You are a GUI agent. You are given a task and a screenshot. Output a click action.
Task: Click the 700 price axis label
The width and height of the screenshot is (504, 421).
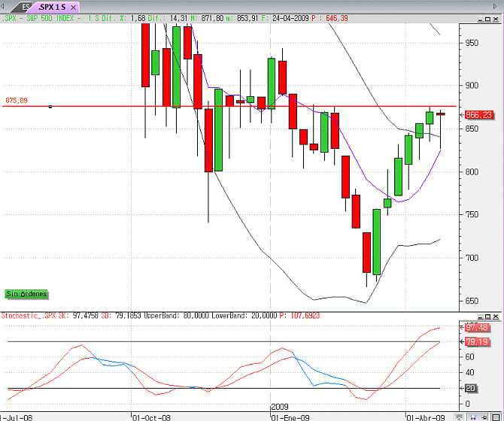point(472,258)
